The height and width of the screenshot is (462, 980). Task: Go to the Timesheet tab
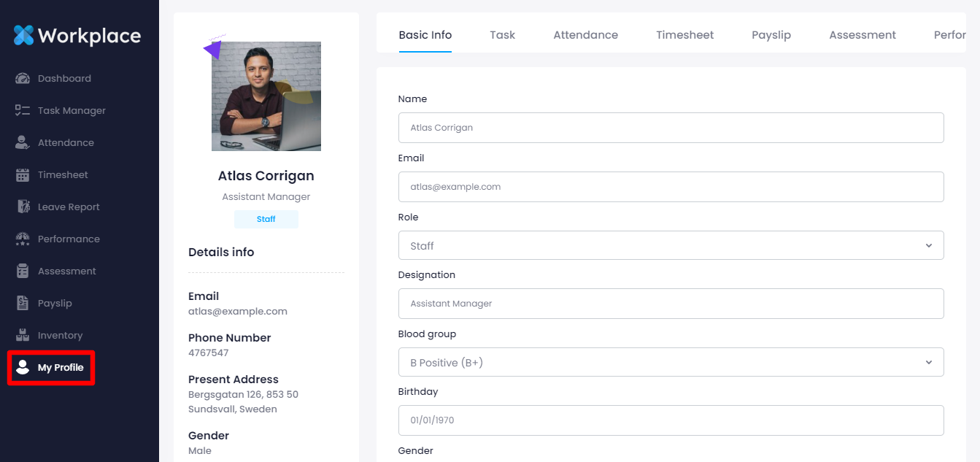(684, 35)
